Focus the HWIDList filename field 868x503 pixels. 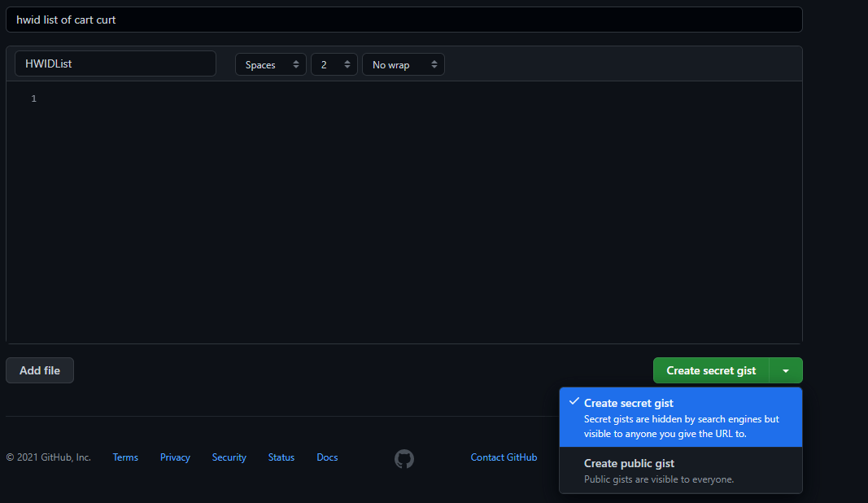click(116, 63)
